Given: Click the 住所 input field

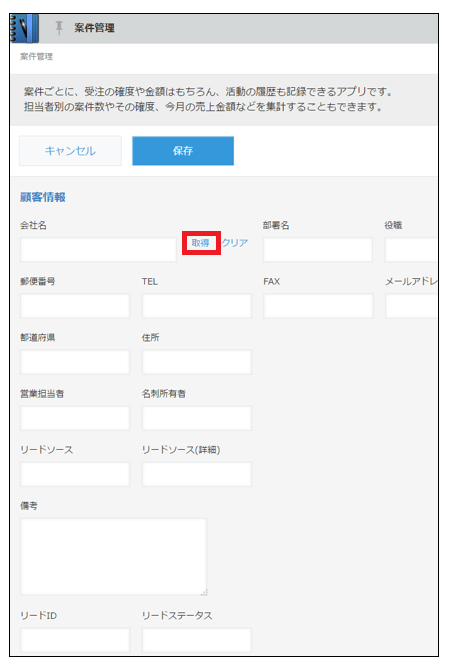Looking at the screenshot, I should click(197, 362).
